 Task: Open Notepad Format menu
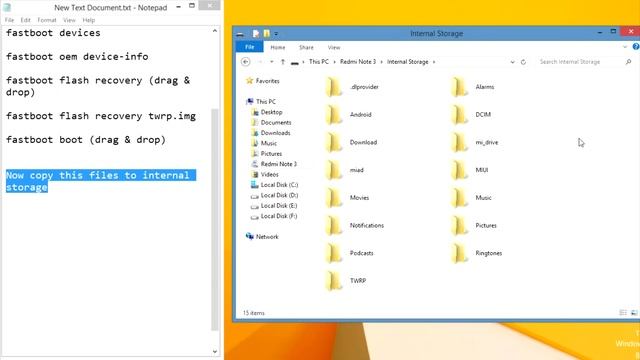click(47, 20)
